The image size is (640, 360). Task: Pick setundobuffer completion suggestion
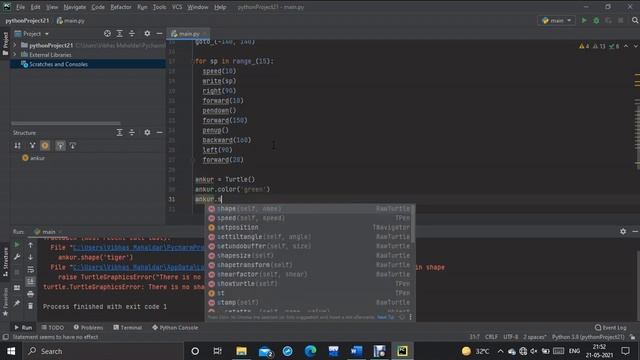[x=310, y=246]
